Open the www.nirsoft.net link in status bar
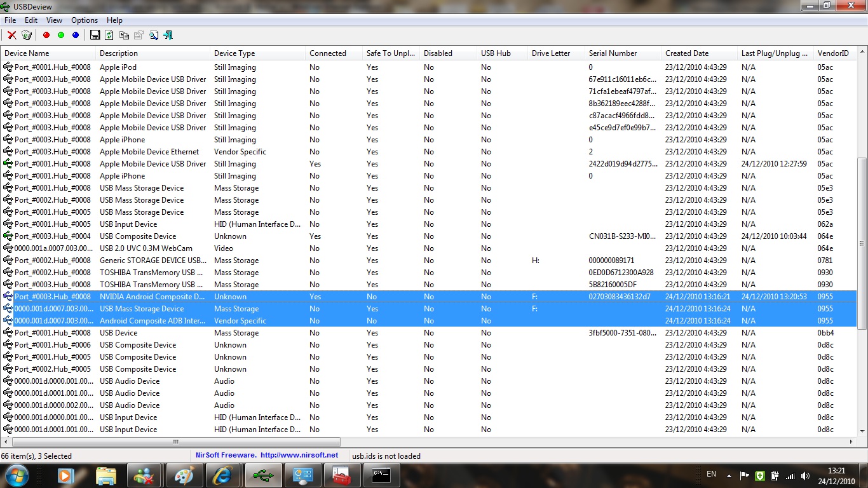Viewport: 868px width, 488px height. 299,456
